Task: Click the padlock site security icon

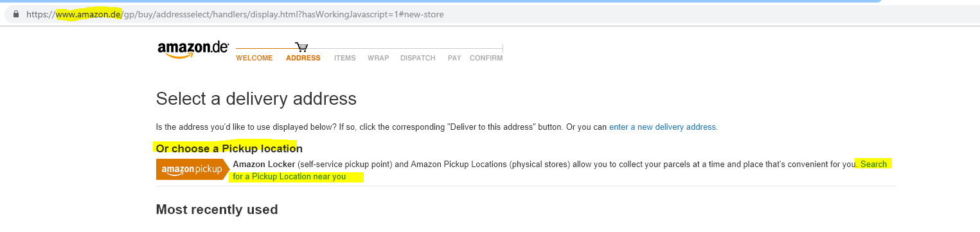Action: pyautogui.click(x=16, y=14)
